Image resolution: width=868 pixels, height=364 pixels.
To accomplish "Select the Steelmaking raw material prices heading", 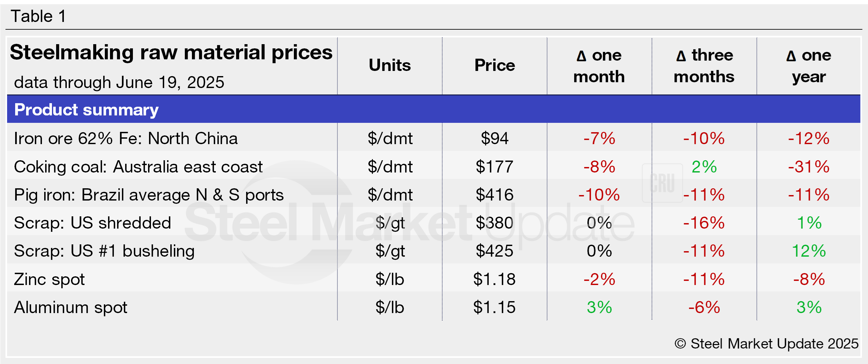I will (171, 53).
